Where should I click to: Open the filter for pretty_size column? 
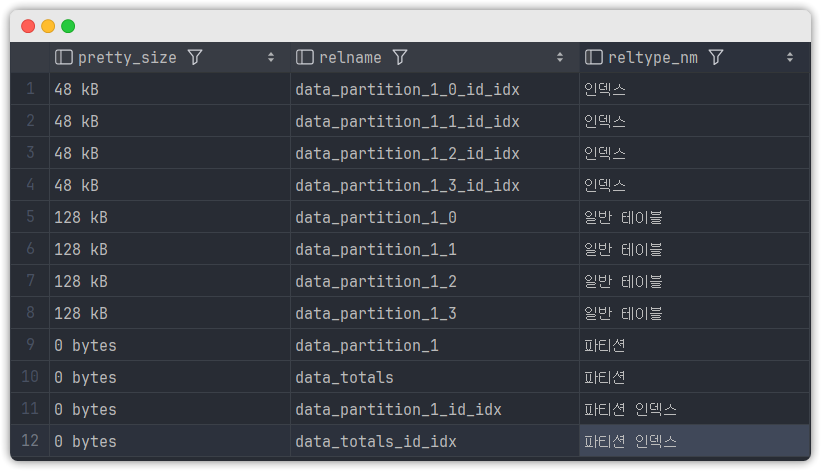195,57
